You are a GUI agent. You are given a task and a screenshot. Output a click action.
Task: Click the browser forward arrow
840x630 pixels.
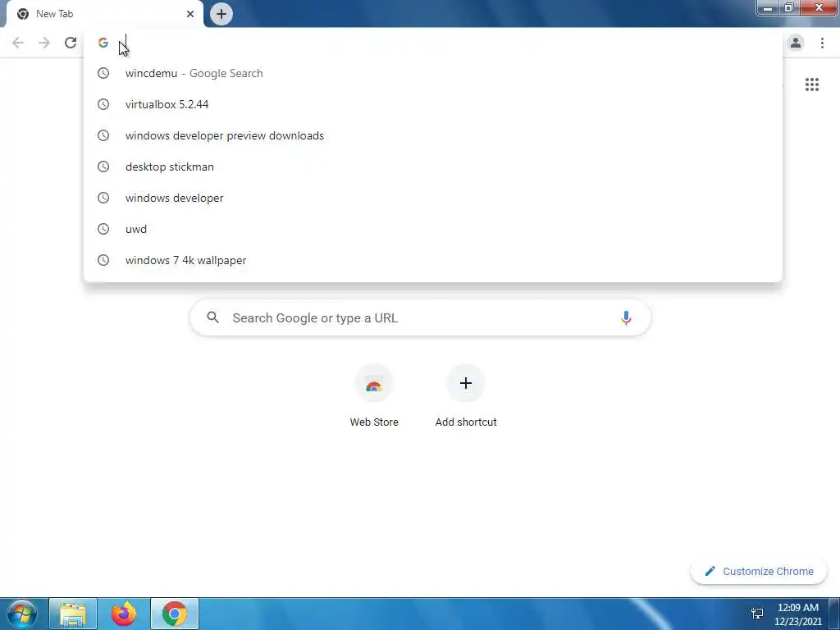pyautogui.click(x=44, y=43)
